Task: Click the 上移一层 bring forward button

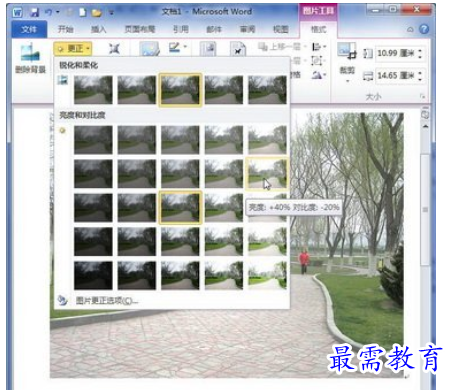Action: pyautogui.click(x=279, y=47)
